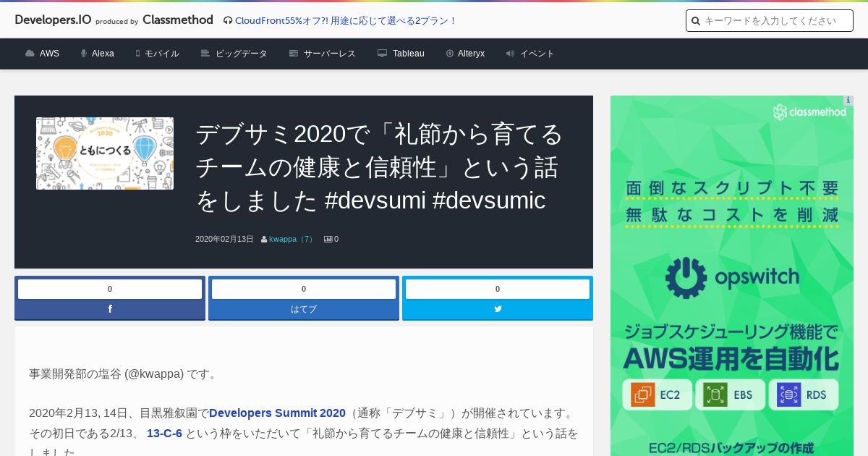
Task: Click the monitor icon beside Tableau
Action: click(382, 54)
